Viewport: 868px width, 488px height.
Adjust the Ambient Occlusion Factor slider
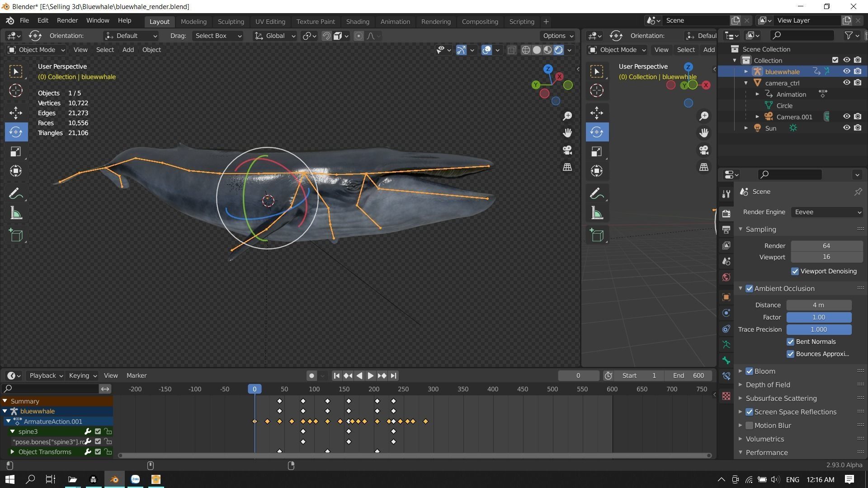[819, 318]
